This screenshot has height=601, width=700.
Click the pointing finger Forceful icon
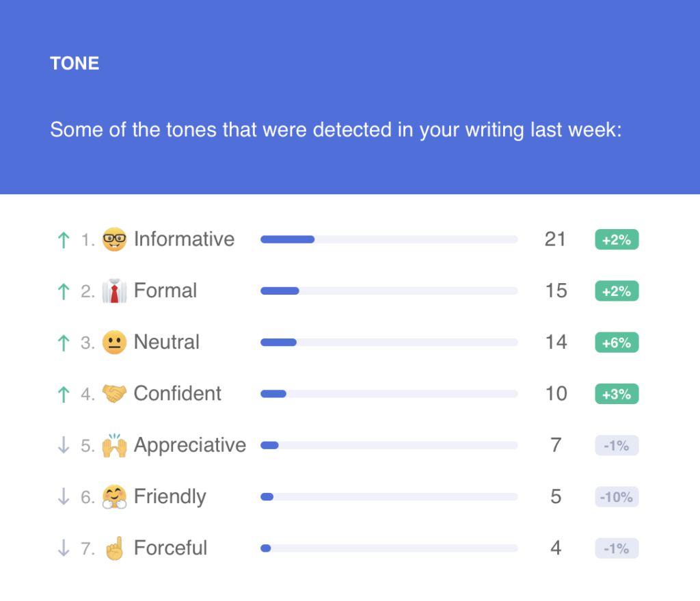114,548
